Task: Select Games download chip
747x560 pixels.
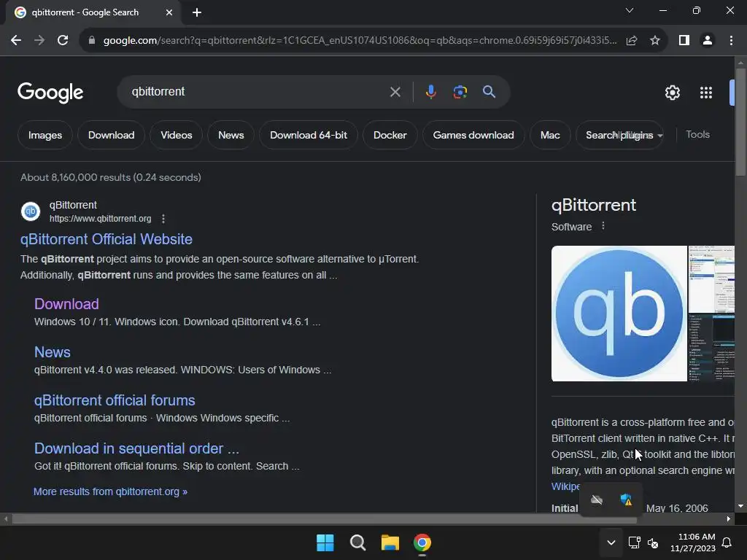Action: 473,135
